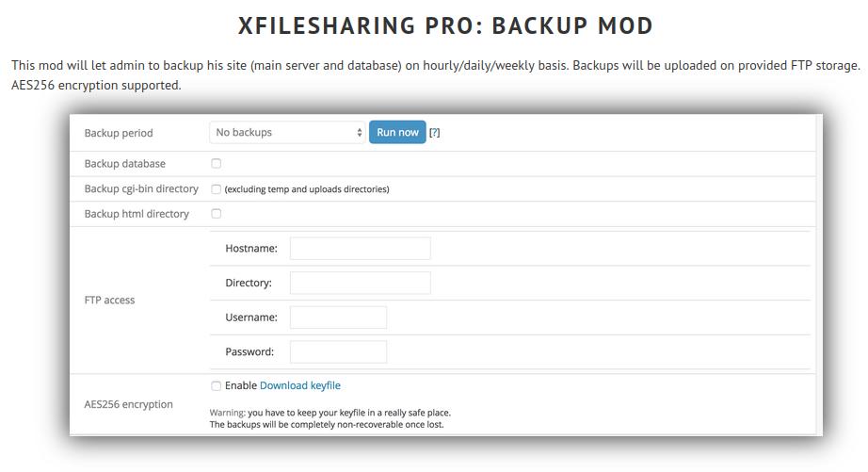Open the Backup period dropdown
The width and height of the screenshot is (868, 472).
coord(287,133)
